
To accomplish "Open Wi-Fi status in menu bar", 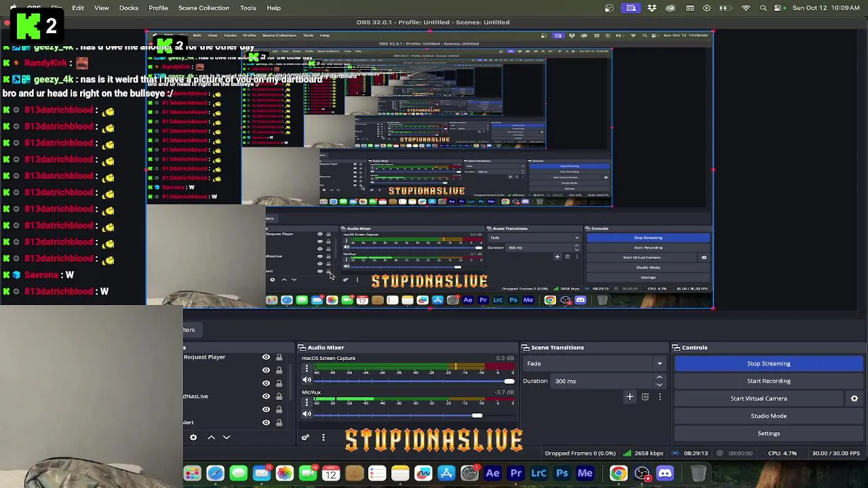I will click(x=746, y=8).
